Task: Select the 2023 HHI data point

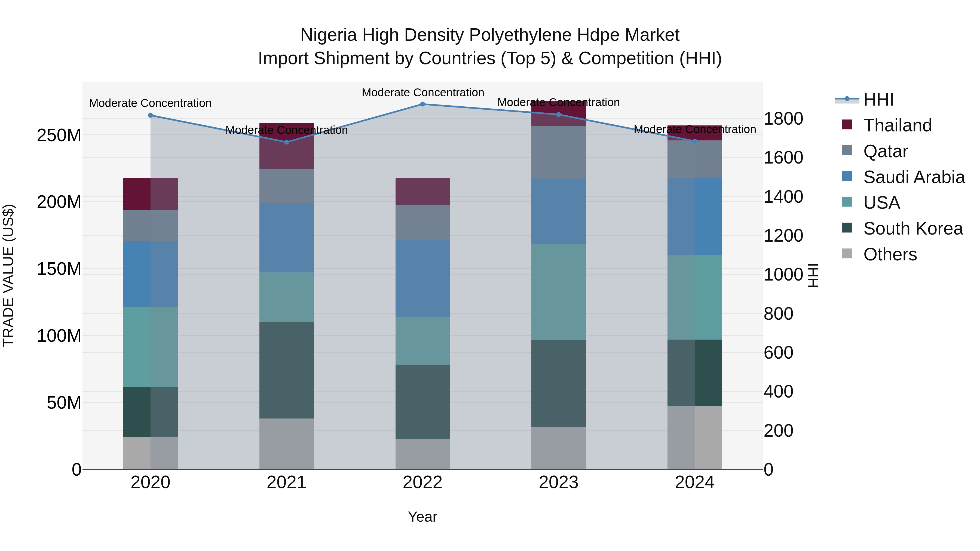Action: click(559, 115)
